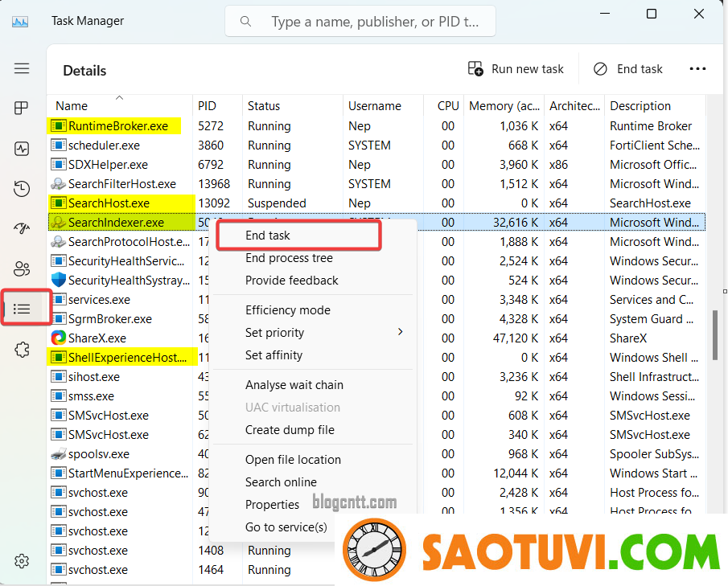Image resolution: width=728 pixels, height=586 pixels.
Task: Select the ShellExperienceHost row
Action: pos(376,358)
